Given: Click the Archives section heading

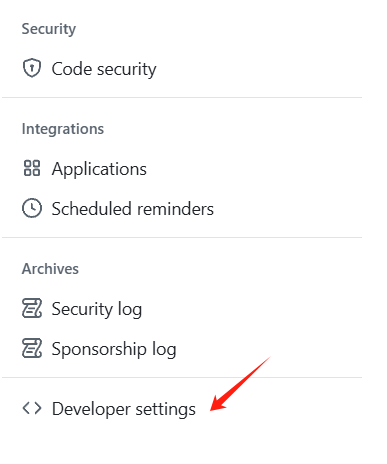Looking at the screenshot, I should [50, 269].
